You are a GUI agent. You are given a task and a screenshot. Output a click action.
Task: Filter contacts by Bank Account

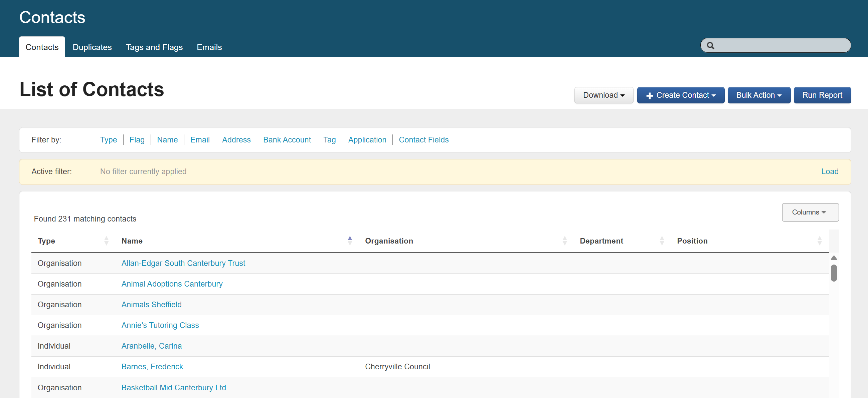pyautogui.click(x=287, y=140)
